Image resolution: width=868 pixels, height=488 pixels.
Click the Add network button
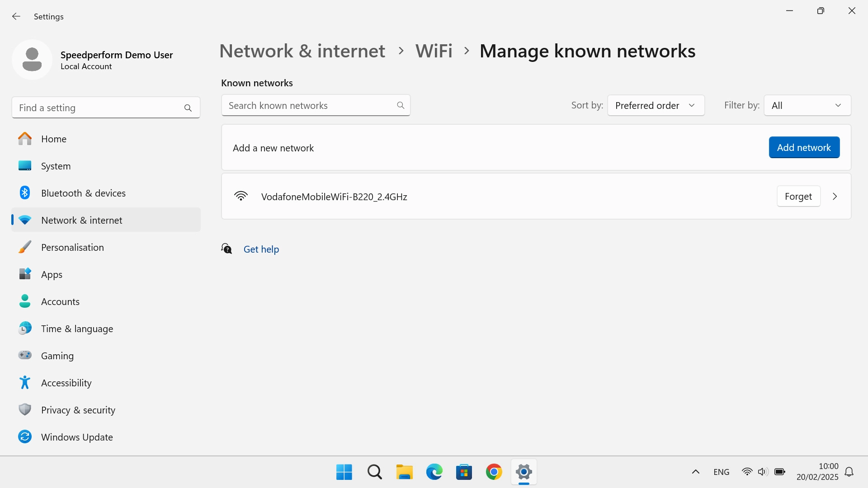[804, 147]
